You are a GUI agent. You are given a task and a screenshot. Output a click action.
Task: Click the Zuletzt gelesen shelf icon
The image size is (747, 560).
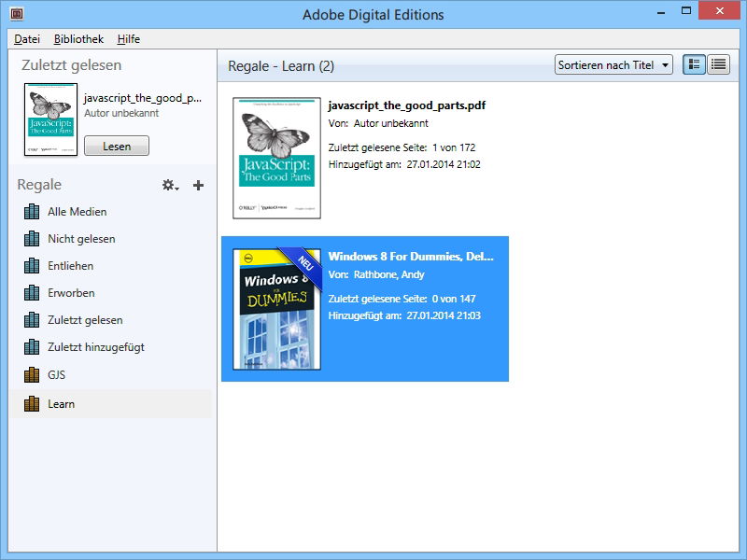(x=32, y=320)
